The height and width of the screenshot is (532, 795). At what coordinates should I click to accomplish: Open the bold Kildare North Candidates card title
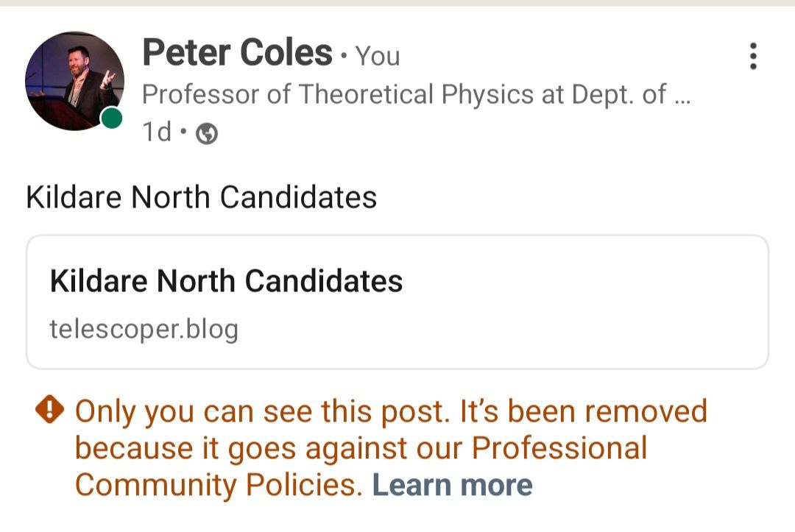(226, 281)
